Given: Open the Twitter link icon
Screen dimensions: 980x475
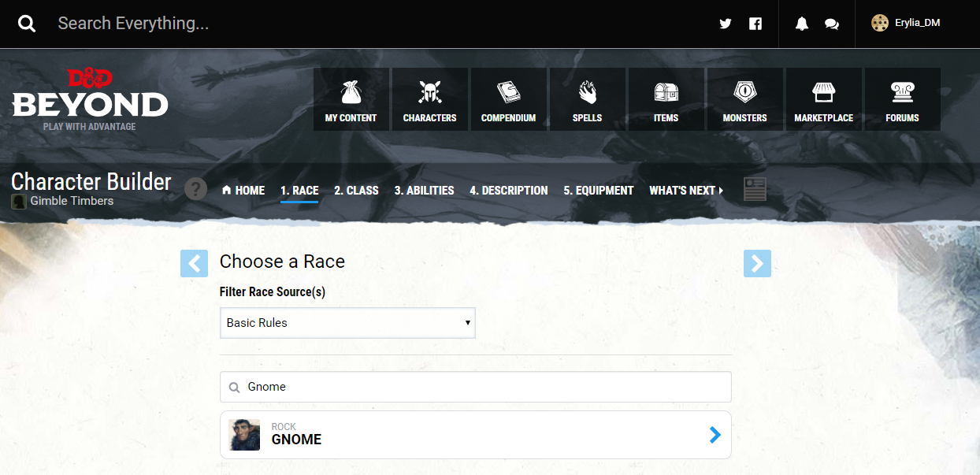Looking at the screenshot, I should tap(726, 24).
